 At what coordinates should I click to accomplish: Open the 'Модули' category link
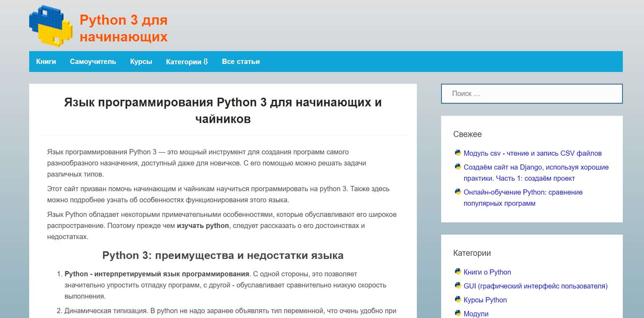[476, 314]
